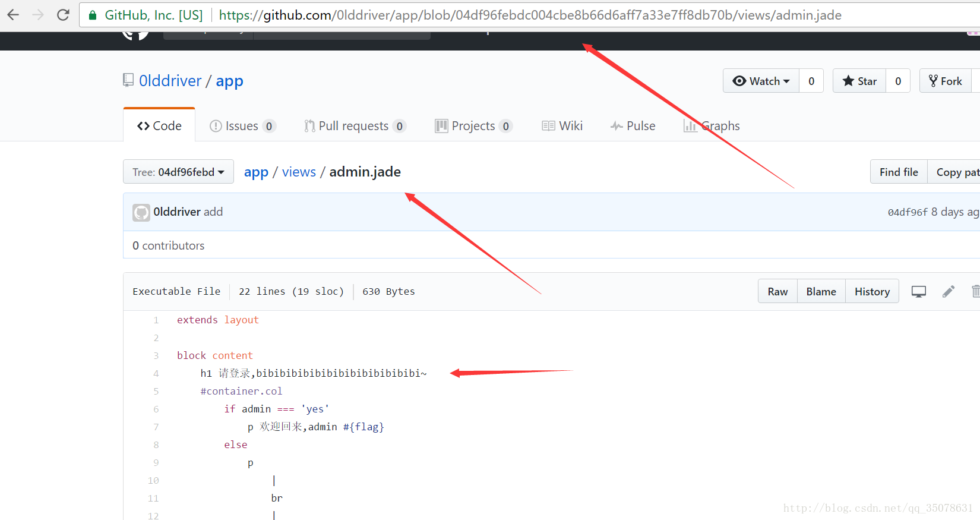Image resolution: width=980 pixels, height=520 pixels.
Task: Click the 'Executable File' label
Action: click(x=176, y=291)
